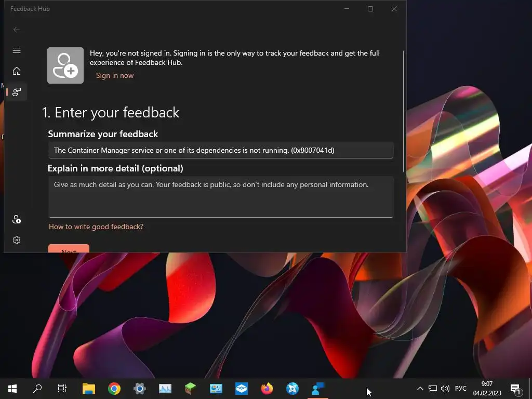Screen dimensions: 532x399
Task: Open taskbar Search magnifier
Action: point(37,389)
